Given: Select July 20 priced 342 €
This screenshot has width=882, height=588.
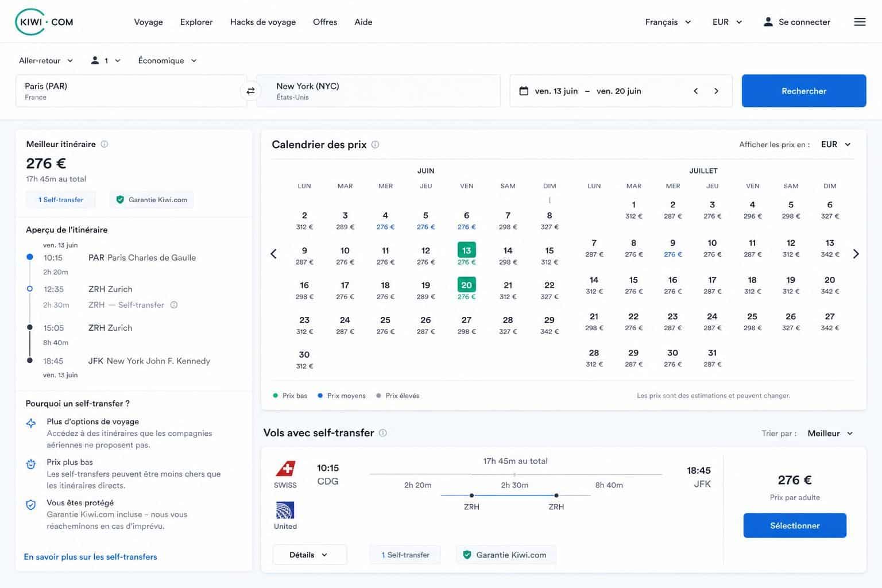Looking at the screenshot, I should pyautogui.click(x=830, y=285).
